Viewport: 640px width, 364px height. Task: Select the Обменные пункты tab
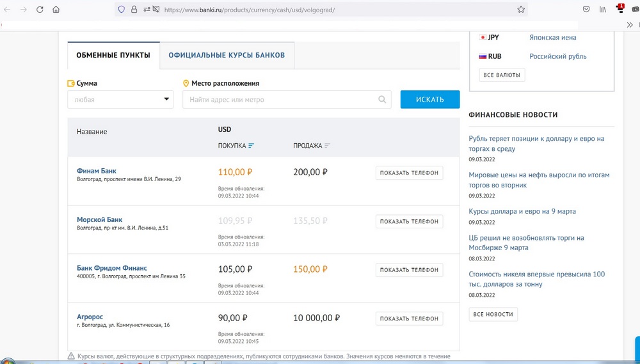coord(113,56)
